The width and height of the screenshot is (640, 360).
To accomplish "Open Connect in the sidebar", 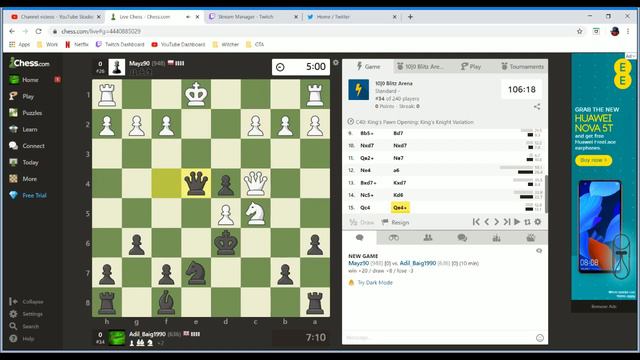I will (33, 146).
